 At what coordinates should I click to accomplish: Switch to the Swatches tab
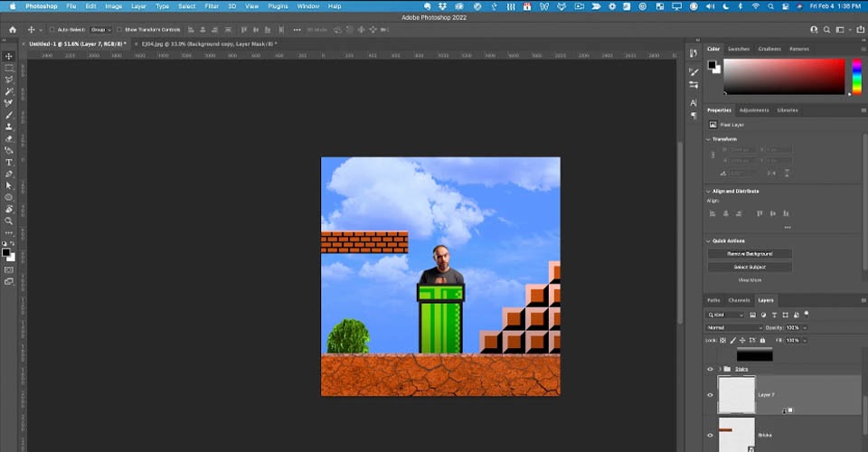(x=739, y=49)
